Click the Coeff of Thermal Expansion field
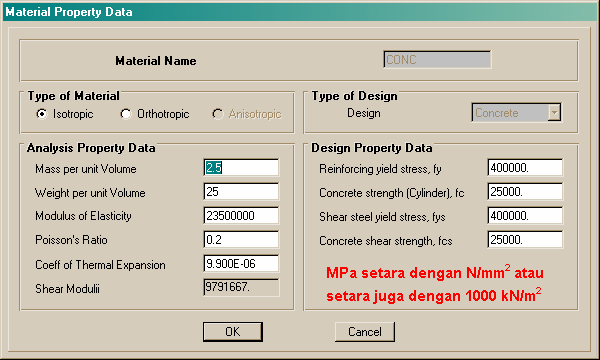The height and width of the screenshot is (360, 600). (241, 264)
